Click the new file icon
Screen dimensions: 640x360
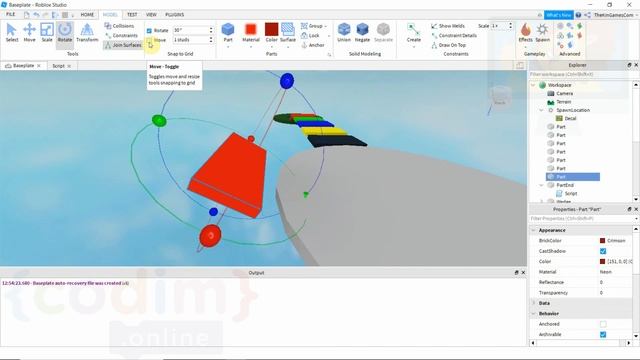tap(27, 15)
